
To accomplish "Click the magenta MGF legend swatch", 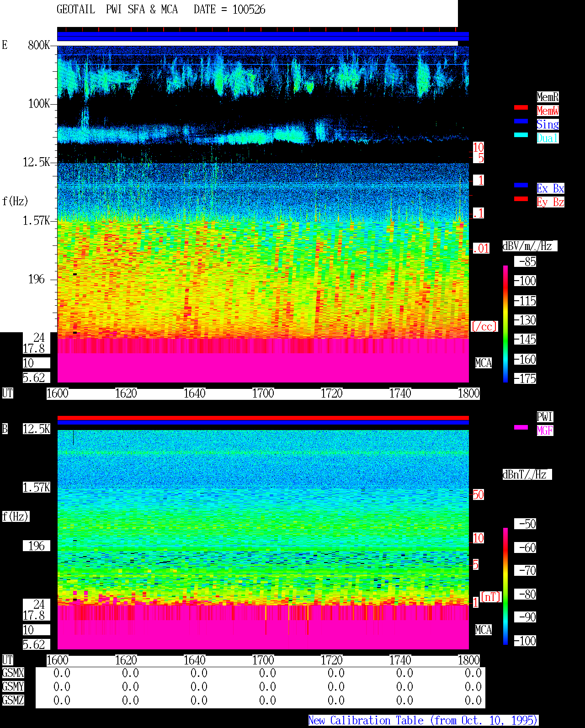I will tap(521, 427).
